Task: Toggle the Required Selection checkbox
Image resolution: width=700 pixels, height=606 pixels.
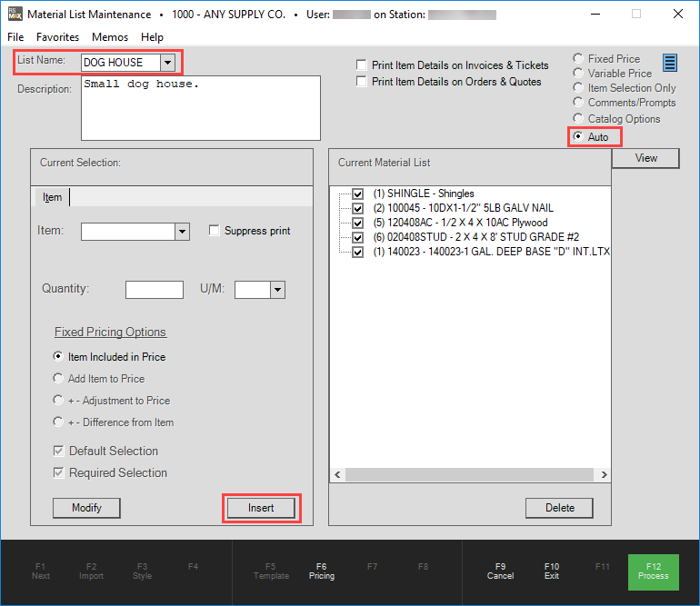Action: [58, 472]
